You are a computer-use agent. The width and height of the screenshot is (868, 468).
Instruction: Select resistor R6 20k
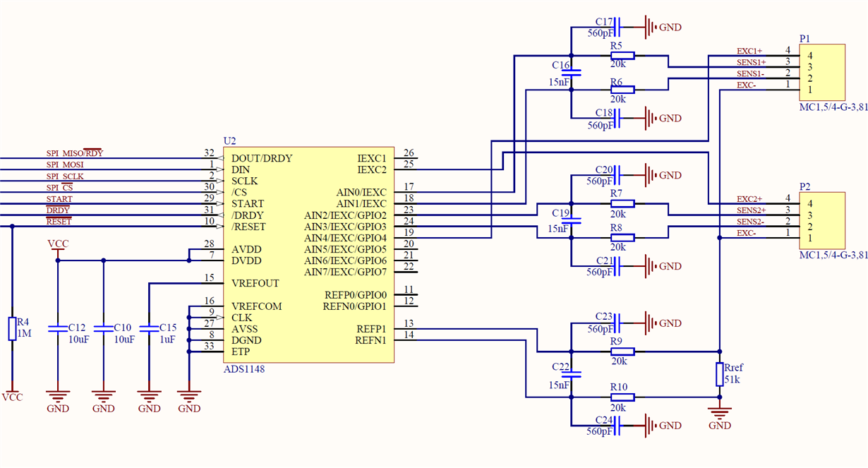tap(622, 90)
